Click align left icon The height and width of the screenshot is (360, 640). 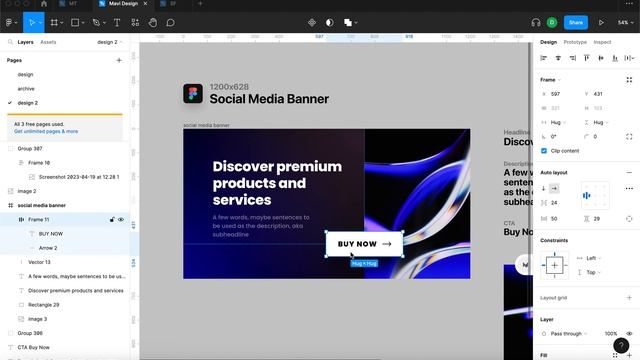544,58
